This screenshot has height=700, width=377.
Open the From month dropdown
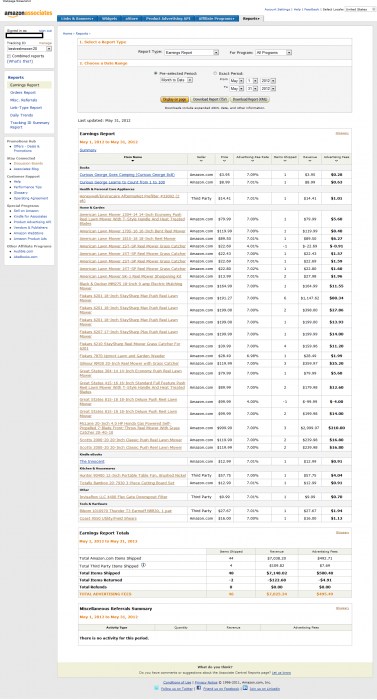click(237, 81)
